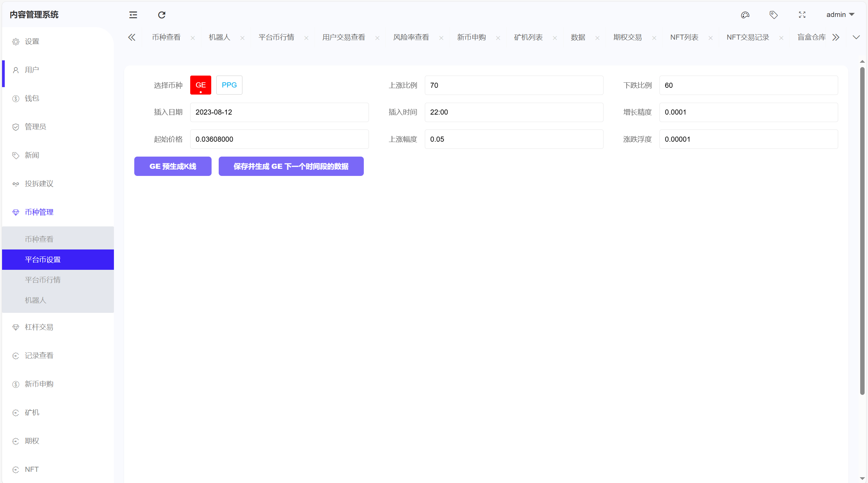This screenshot has width=868, height=483.
Task: Refresh the current page
Action: (161, 15)
